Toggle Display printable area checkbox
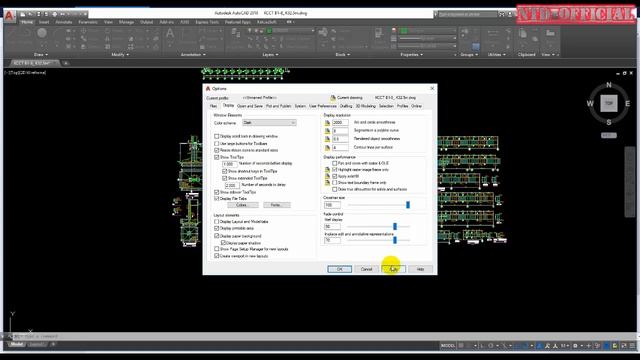 (x=217, y=229)
